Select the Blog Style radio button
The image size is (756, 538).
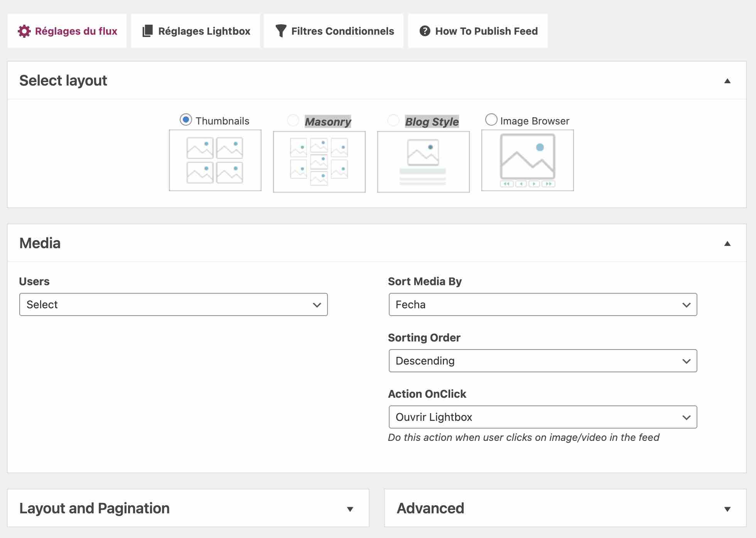(394, 120)
